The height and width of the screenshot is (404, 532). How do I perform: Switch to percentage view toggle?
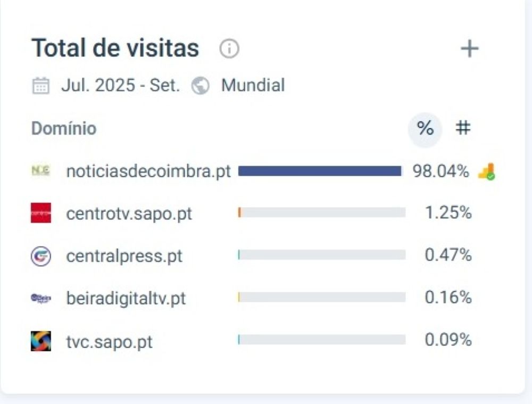[425, 128]
